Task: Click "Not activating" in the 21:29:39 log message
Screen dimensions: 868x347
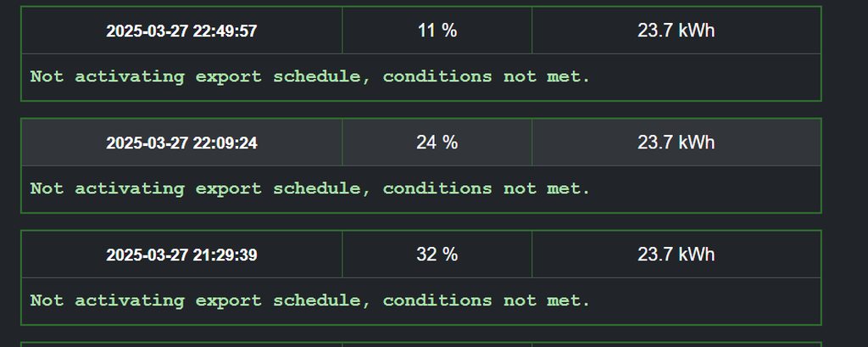Action: coord(107,300)
